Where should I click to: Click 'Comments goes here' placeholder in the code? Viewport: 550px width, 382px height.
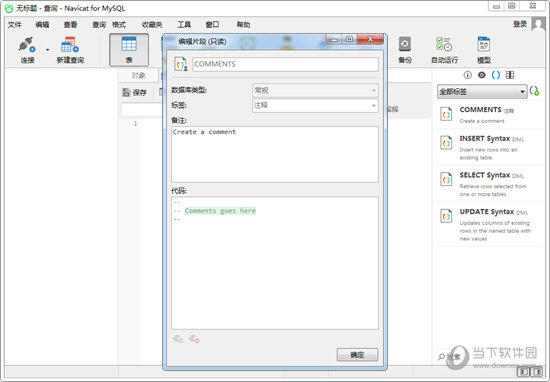point(220,211)
